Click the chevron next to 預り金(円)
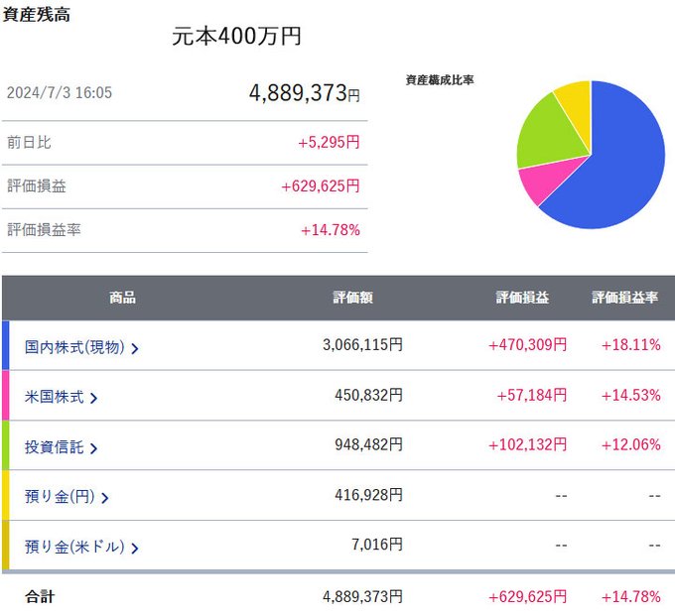This screenshot has height=616, width=675. pos(104,498)
